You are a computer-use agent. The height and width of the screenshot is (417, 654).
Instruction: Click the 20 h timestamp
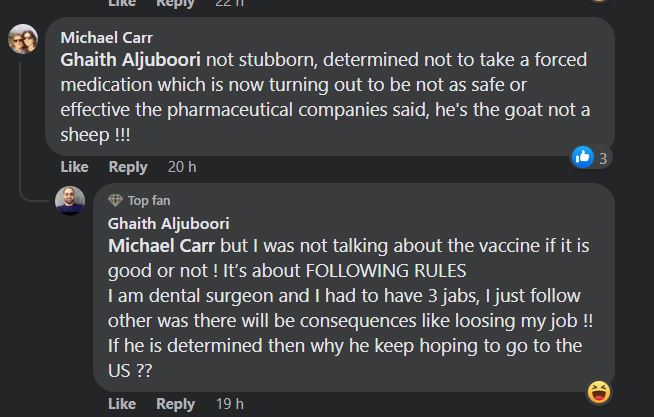(x=182, y=167)
